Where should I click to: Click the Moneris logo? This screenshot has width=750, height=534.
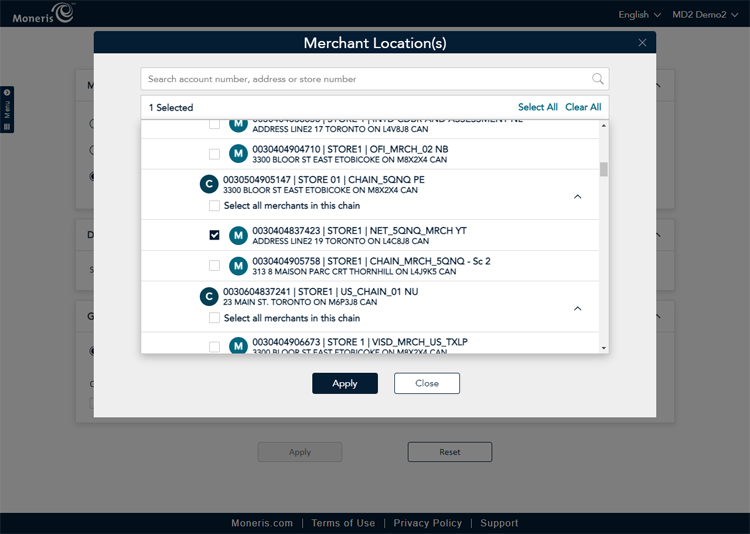point(44,13)
